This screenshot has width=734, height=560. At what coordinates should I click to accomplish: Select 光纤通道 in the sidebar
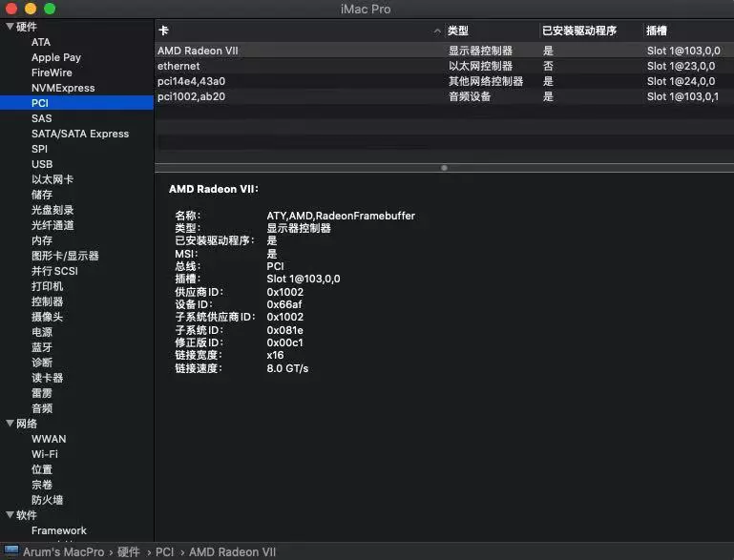[52, 225]
